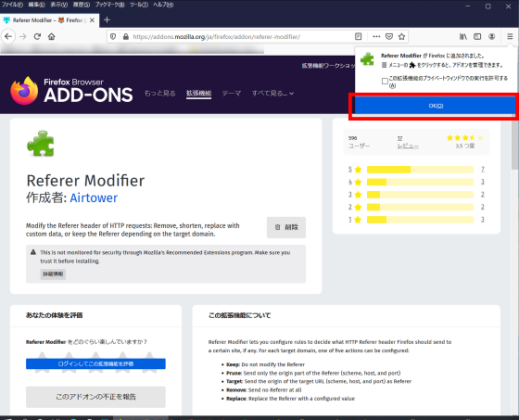Click このアドオンの不正を報告 button
Viewport: 519px width, 420px height.
pos(95,397)
